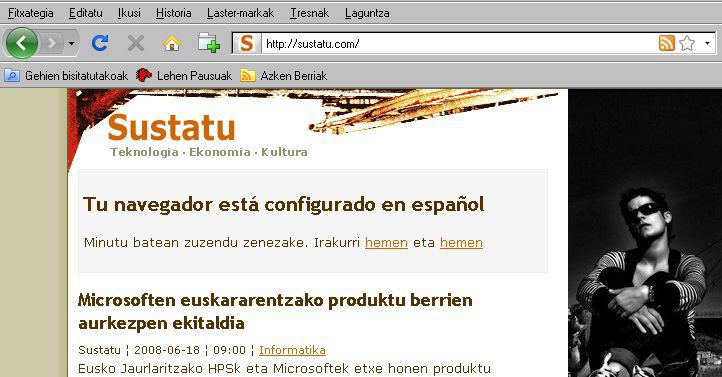The width and height of the screenshot is (722, 377).
Task: Open the Fitxategia menu
Action: pos(31,13)
